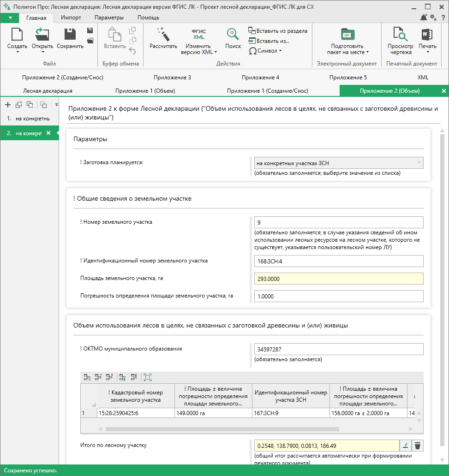Viewport: 449px width, 476px height.
Task: Open the green application menu arrow
Action: (x=10, y=18)
